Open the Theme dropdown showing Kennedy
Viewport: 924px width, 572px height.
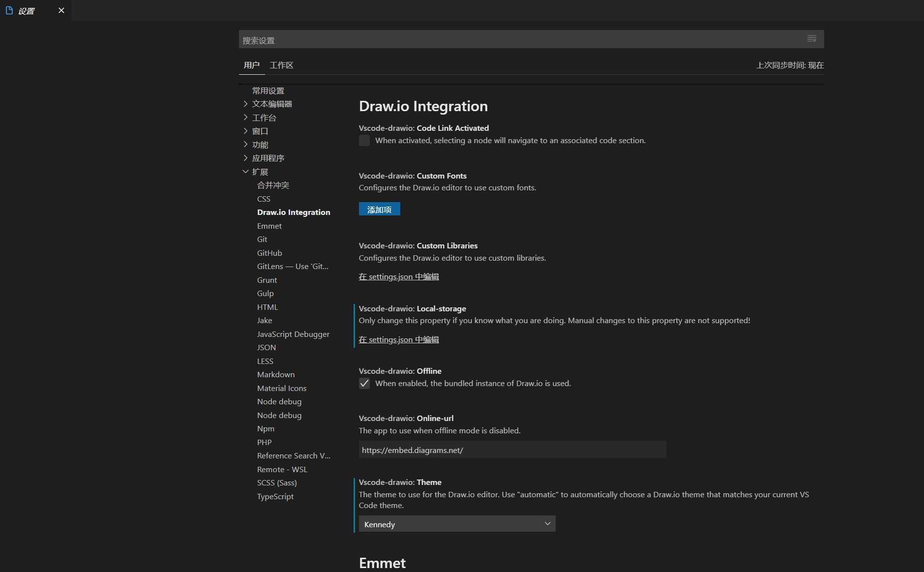point(457,524)
